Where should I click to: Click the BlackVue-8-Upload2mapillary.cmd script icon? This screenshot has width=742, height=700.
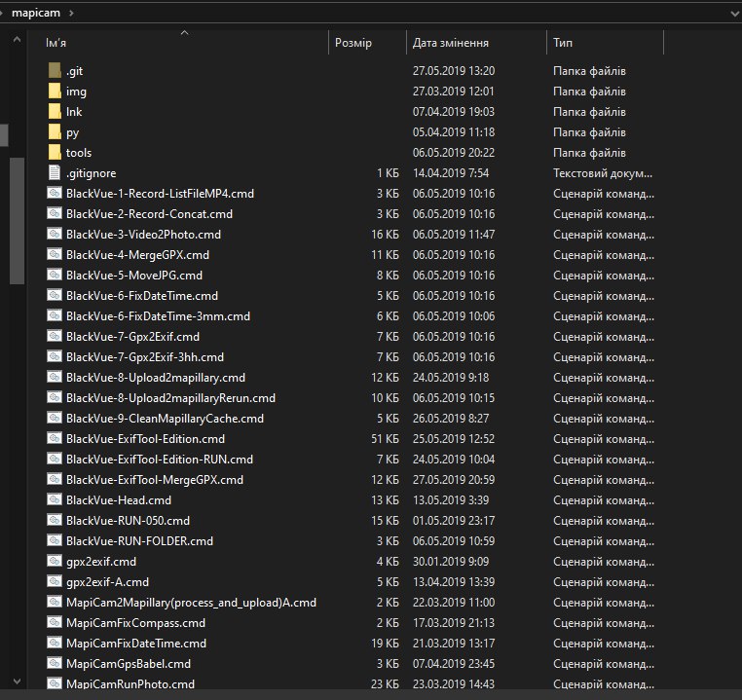(55, 377)
